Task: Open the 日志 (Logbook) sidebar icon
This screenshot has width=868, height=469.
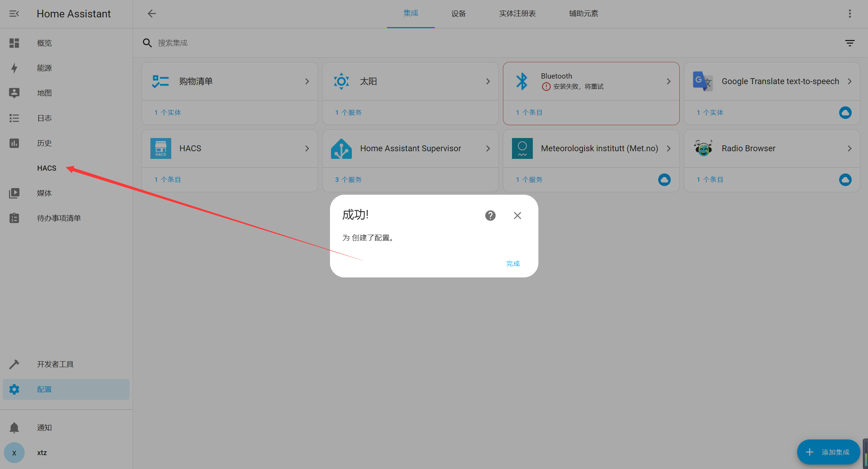Action: coord(14,118)
